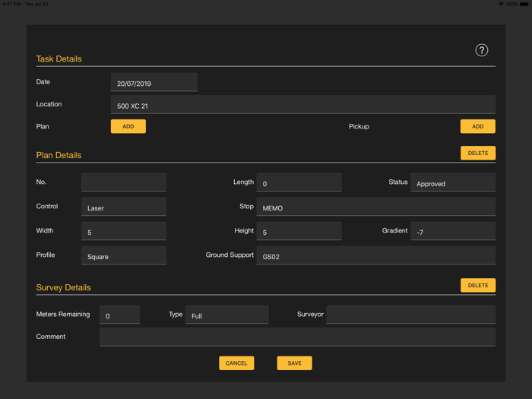
Task: Open the Control selector showing Laser
Action: pyautogui.click(x=123, y=207)
